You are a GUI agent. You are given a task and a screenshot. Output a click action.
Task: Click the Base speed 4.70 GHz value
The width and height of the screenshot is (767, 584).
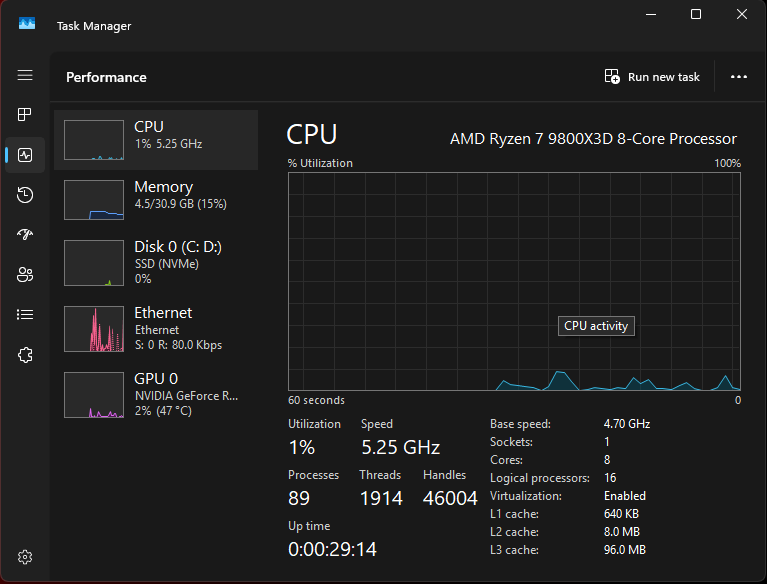(627, 424)
